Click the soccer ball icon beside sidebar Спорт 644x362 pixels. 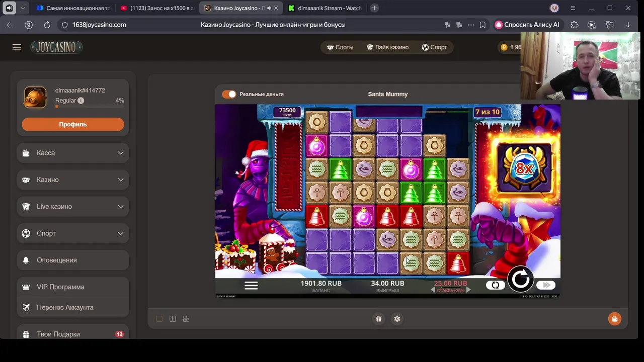point(26,233)
